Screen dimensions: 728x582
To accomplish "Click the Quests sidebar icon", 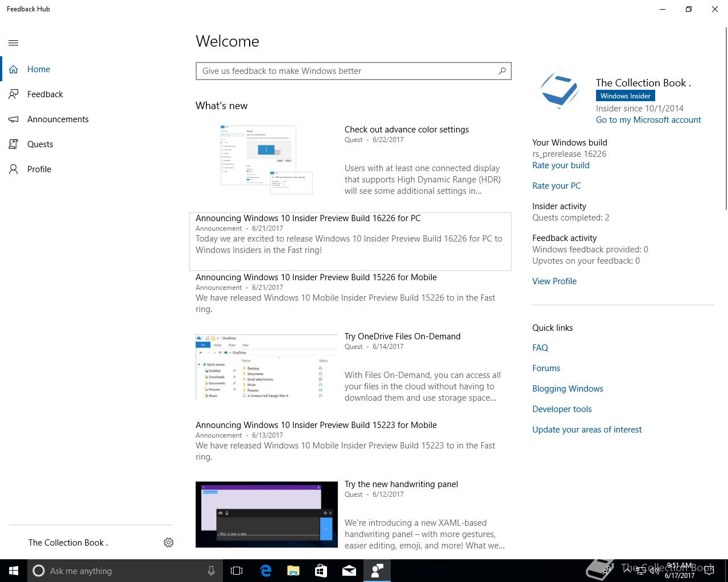I will [14, 144].
